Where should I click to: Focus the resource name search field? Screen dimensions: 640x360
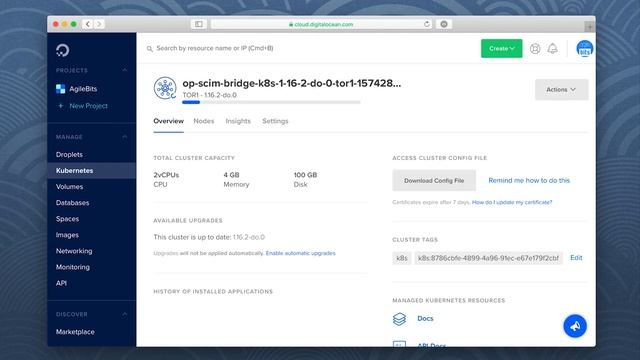click(215, 48)
